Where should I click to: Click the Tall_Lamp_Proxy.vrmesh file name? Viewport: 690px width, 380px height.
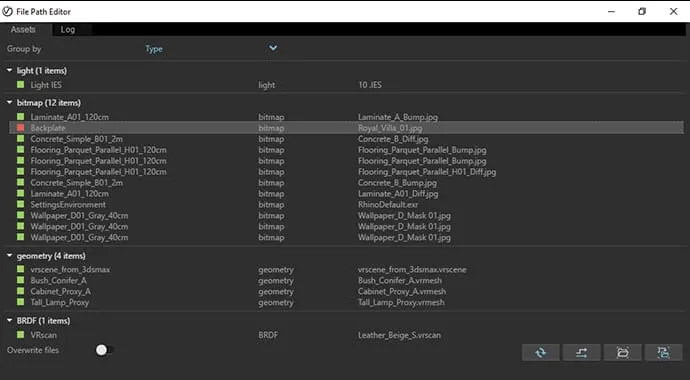(x=401, y=303)
